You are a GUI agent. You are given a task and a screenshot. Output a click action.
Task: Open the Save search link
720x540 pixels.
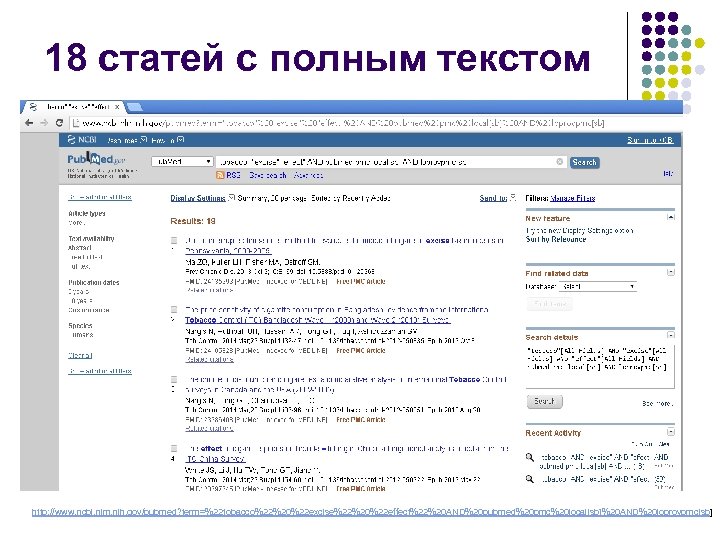click(268, 175)
